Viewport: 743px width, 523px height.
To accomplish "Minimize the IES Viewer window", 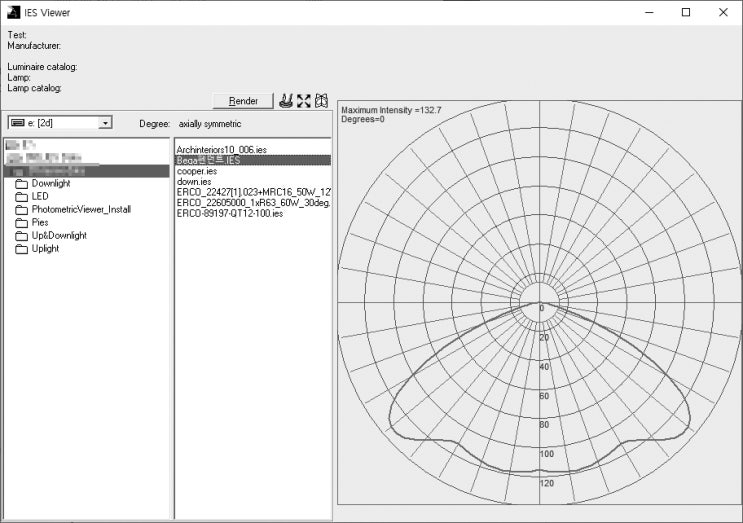I will [x=649, y=12].
